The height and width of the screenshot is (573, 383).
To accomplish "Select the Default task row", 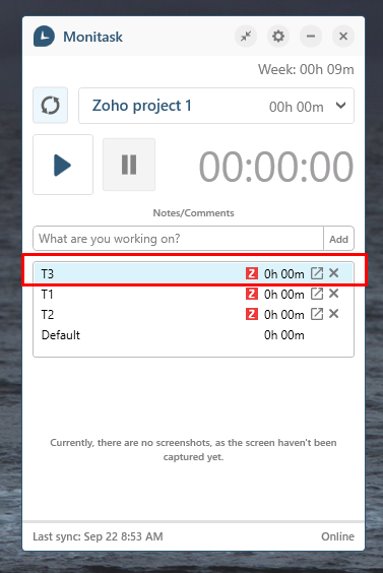I will click(193, 335).
